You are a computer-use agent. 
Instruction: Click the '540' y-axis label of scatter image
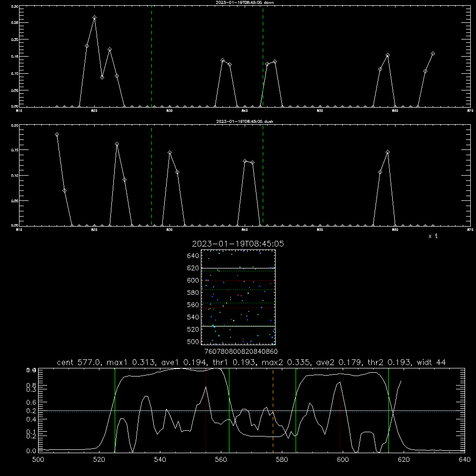[x=193, y=317]
